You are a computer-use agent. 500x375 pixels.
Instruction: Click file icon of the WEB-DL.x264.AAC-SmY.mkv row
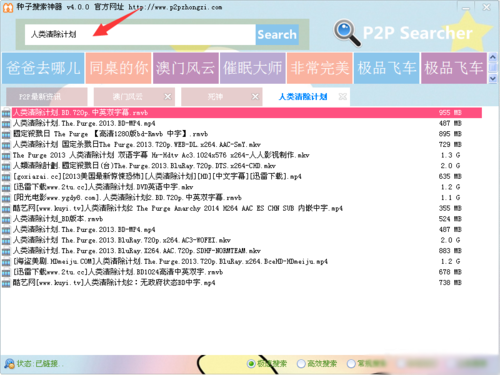[x=6, y=145]
